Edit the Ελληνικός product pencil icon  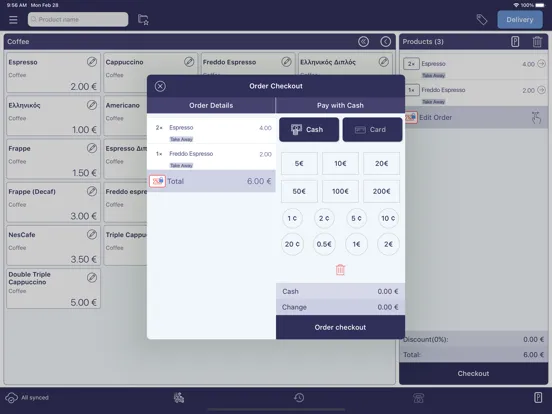pos(92,105)
